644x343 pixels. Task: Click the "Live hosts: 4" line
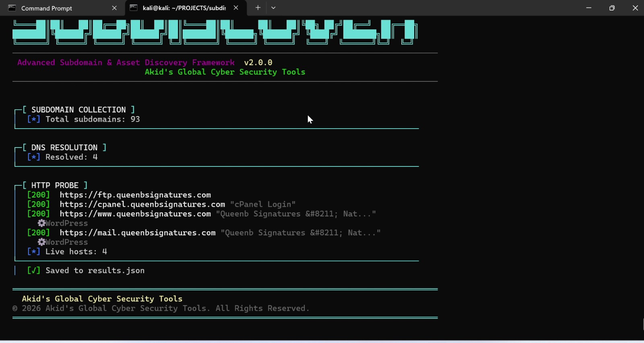pos(67,252)
